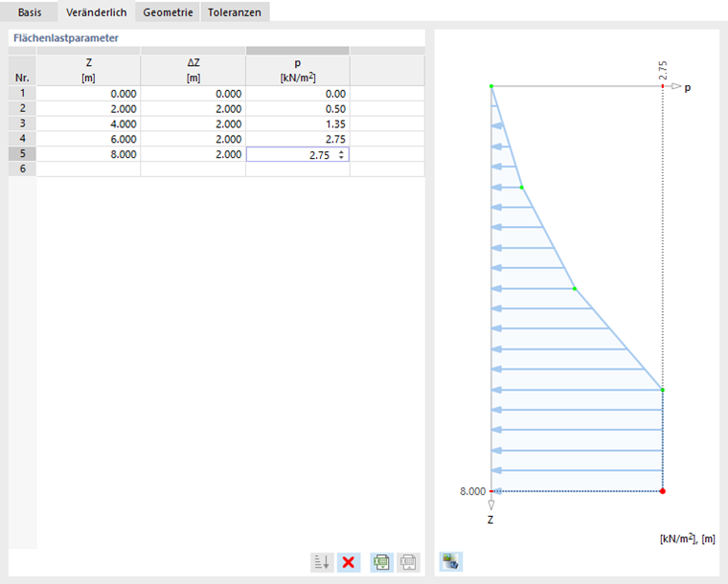The width and height of the screenshot is (728, 584).
Task: Click the Nr. column header
Action: (x=22, y=71)
